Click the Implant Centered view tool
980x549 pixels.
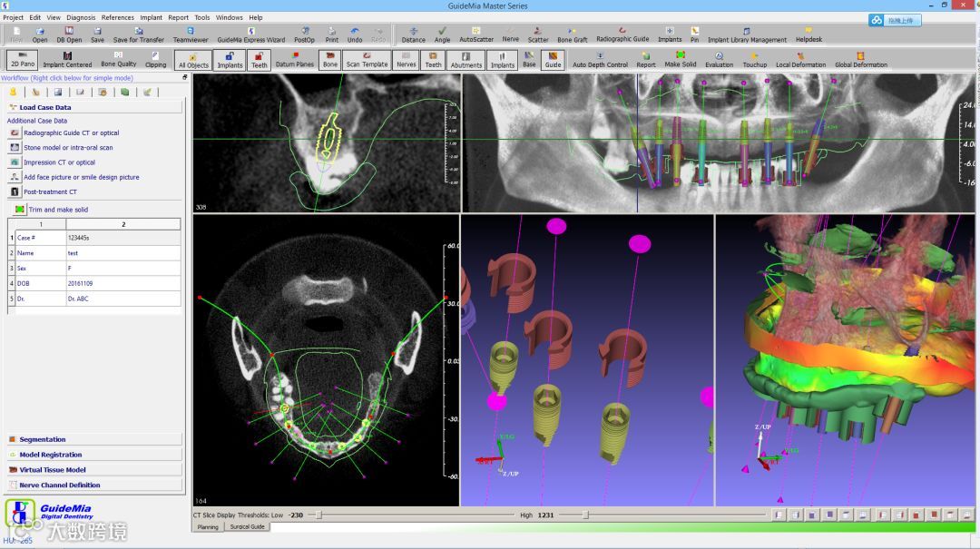pos(67,60)
